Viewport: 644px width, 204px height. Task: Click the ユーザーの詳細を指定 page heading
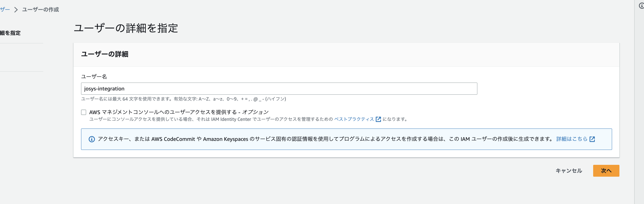126,28
